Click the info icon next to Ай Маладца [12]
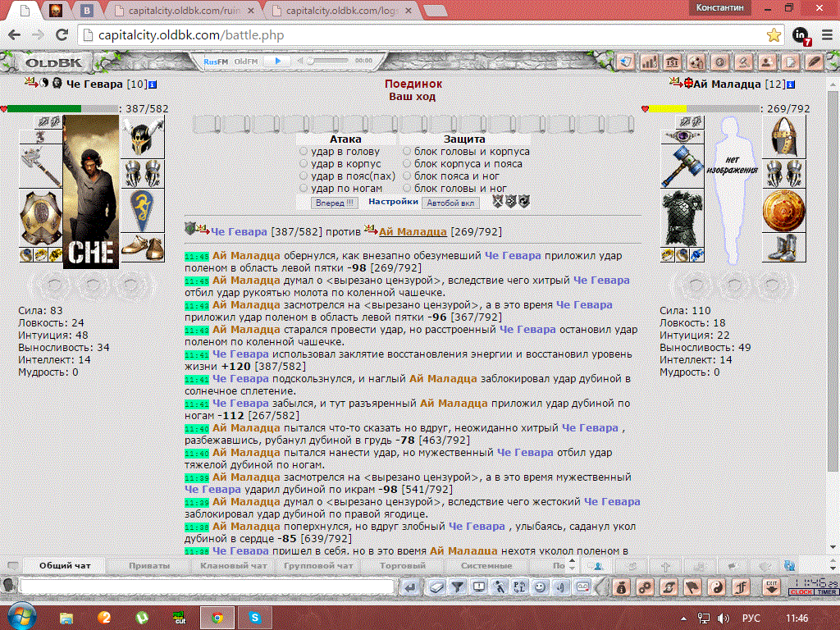Viewport: 840px width, 630px height. (x=791, y=84)
